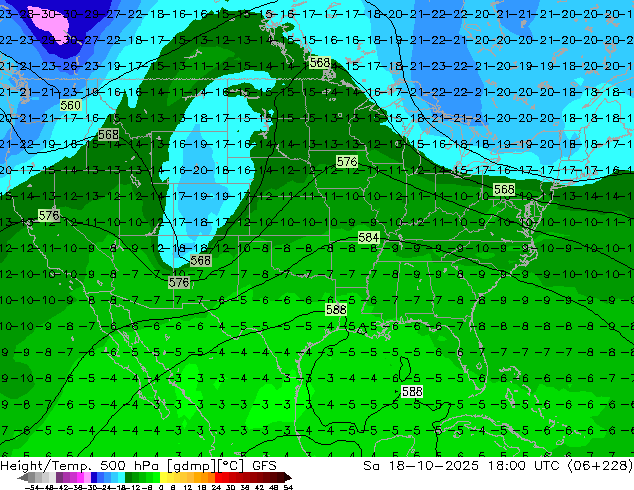This screenshot has height=490, width=634.
Task: Click the 584 height contour label
Action: (368, 237)
